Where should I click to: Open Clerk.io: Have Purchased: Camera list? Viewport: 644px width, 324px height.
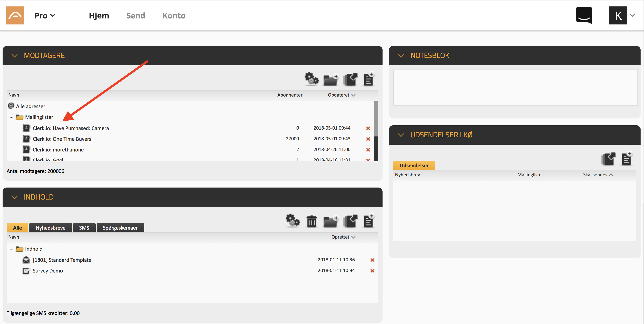pos(71,128)
